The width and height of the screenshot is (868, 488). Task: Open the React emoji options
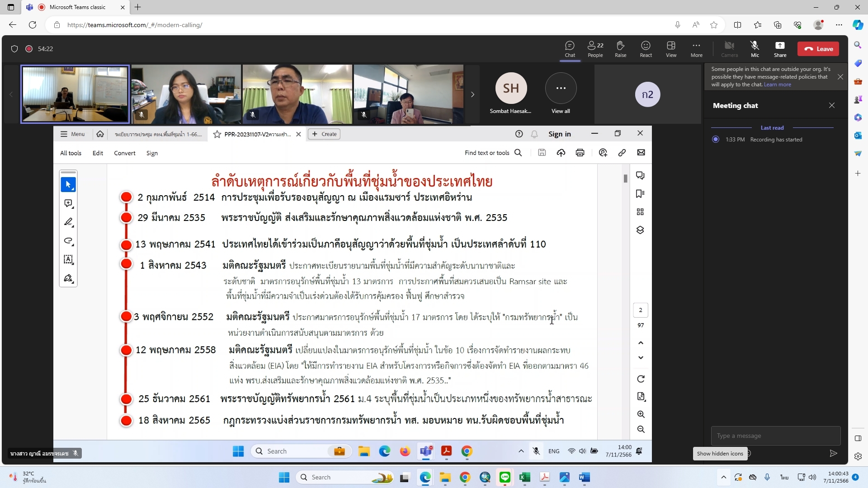[x=646, y=48]
